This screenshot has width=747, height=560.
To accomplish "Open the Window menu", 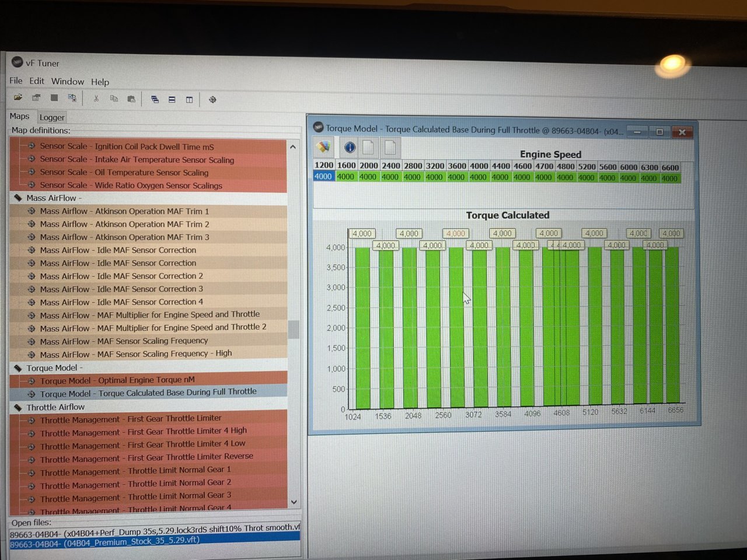I will pos(67,81).
